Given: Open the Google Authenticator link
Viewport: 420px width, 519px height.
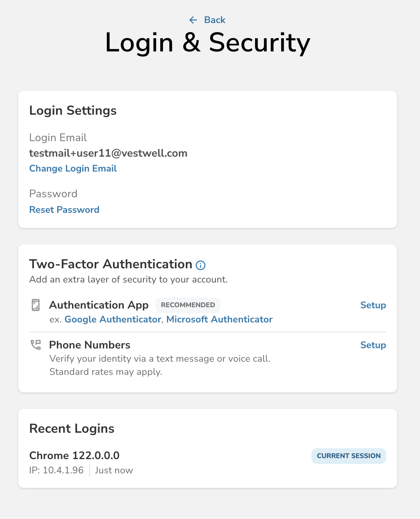Looking at the screenshot, I should [113, 319].
